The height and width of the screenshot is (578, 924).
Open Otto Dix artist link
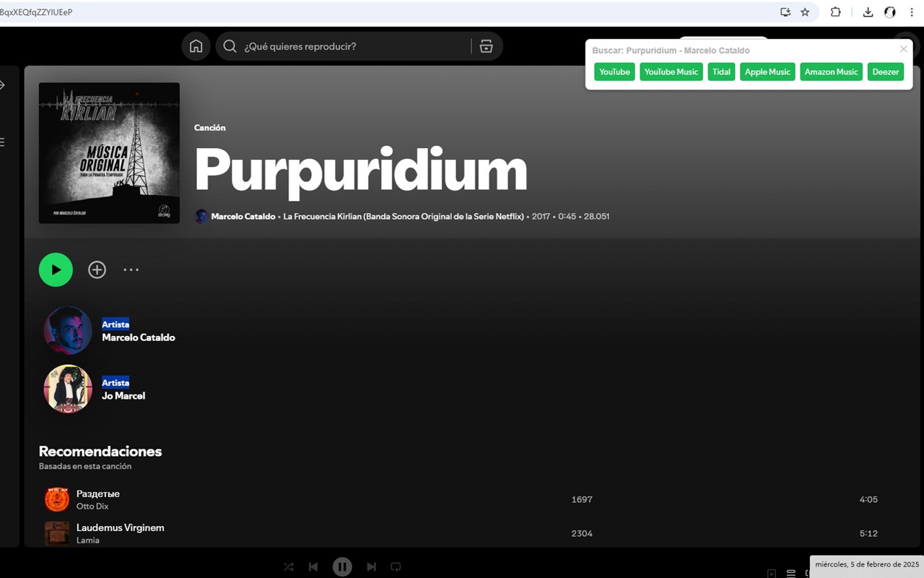pyautogui.click(x=92, y=506)
